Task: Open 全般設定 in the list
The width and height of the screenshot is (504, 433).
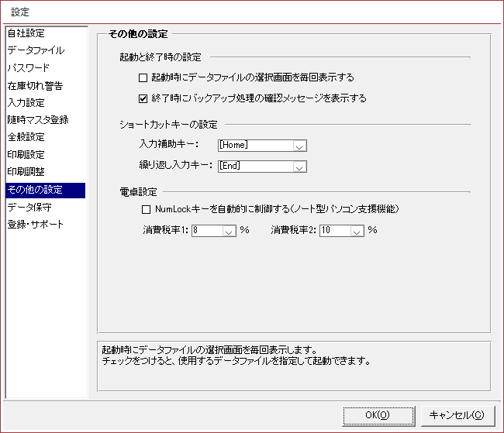Action: click(26, 137)
